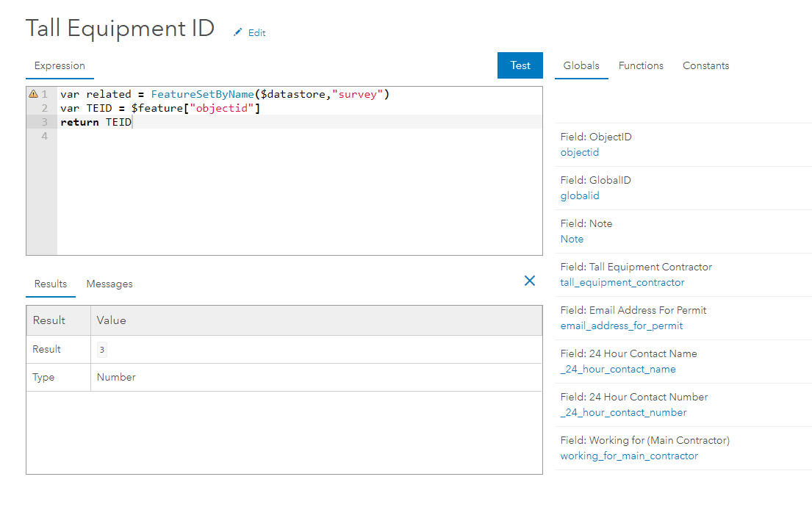The image size is (812, 532).
Task: Add _24_hour_contact_number field to expression
Action: coord(623,413)
